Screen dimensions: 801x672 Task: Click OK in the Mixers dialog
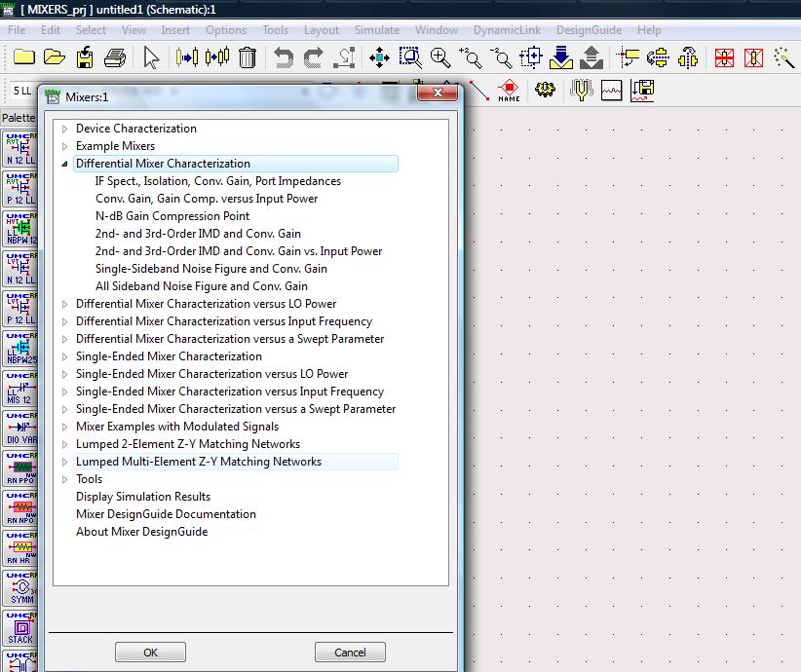click(150, 653)
